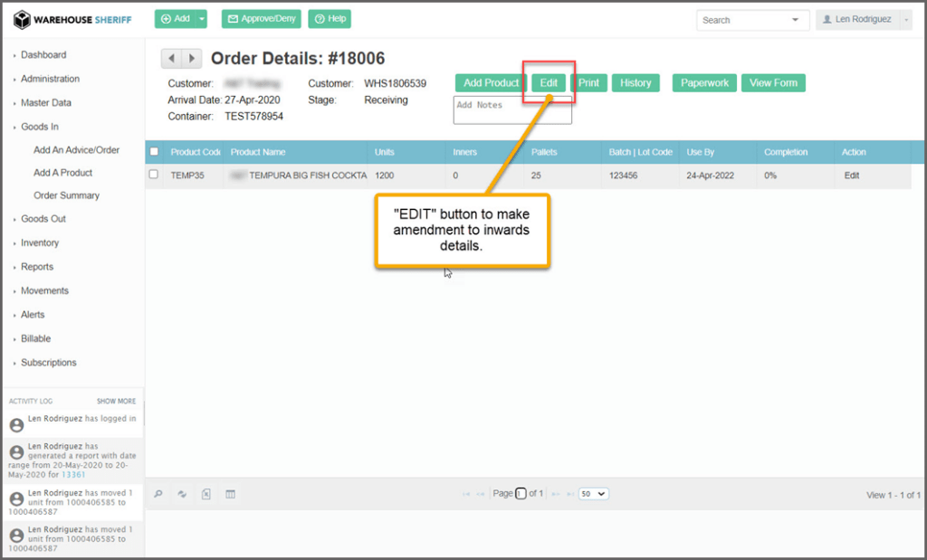
Task: Toggle the select-all checkbox in table header
Action: [153, 152]
